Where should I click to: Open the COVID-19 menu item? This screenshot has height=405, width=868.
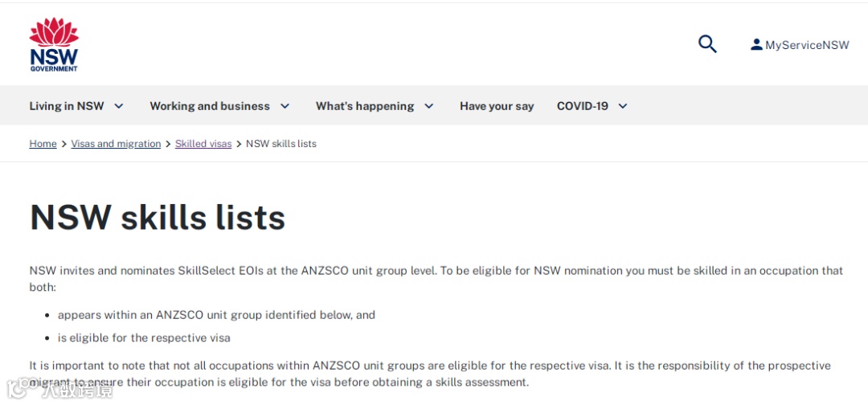click(x=583, y=106)
